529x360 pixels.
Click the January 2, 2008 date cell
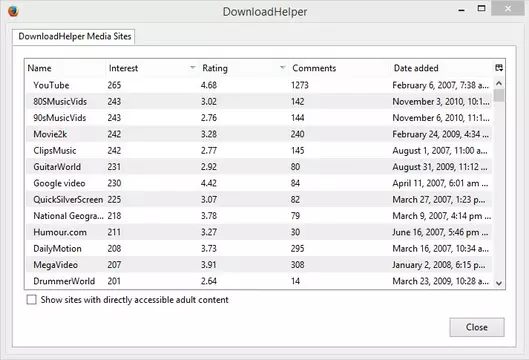coord(439,265)
